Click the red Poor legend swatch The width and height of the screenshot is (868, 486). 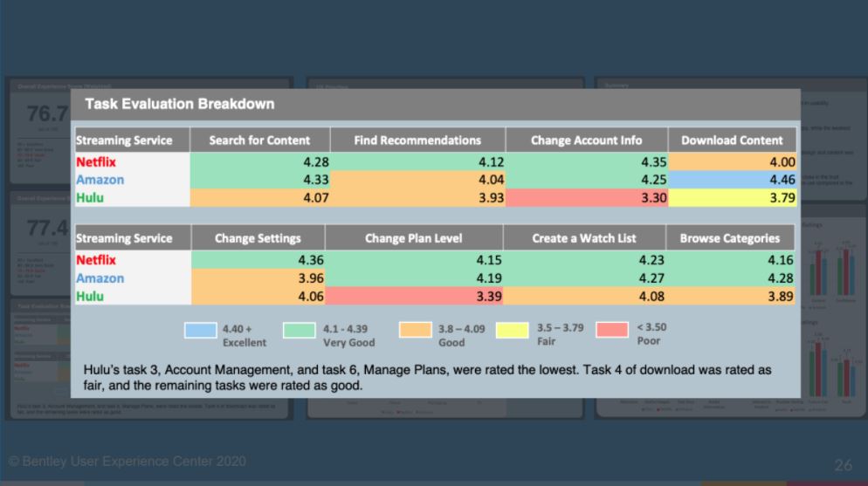pos(612,330)
